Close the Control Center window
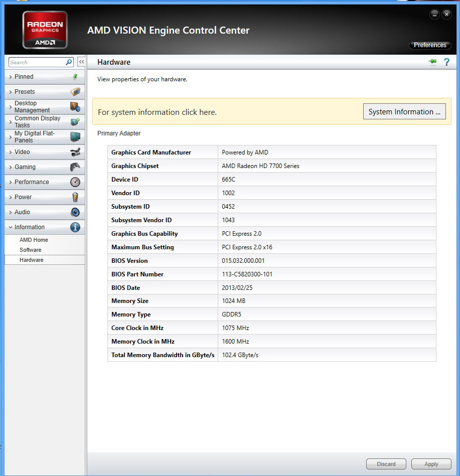The width and height of the screenshot is (460, 476). pyautogui.click(x=446, y=14)
